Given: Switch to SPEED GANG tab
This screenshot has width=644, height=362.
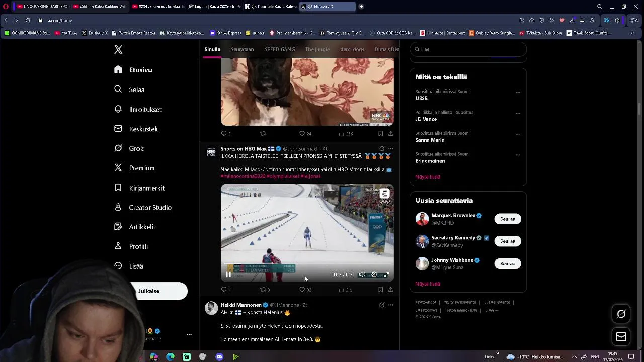Looking at the screenshot, I should 280,49.
